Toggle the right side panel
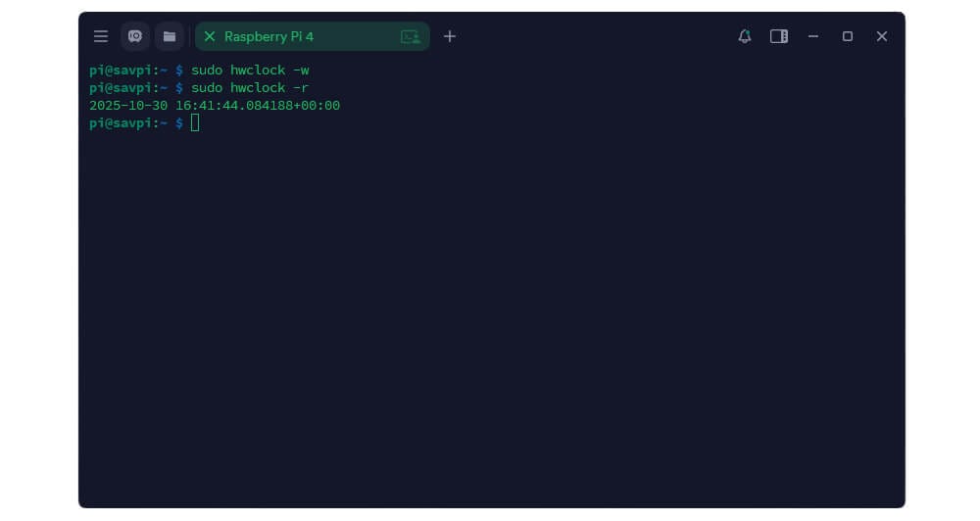Image resolution: width=980 pixels, height=521 pixels. 779,36
